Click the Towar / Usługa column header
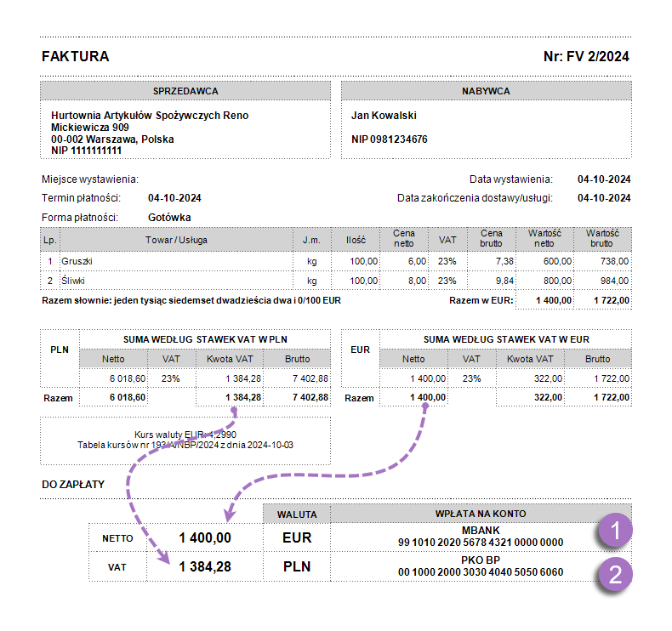672x631 pixels. [175, 240]
